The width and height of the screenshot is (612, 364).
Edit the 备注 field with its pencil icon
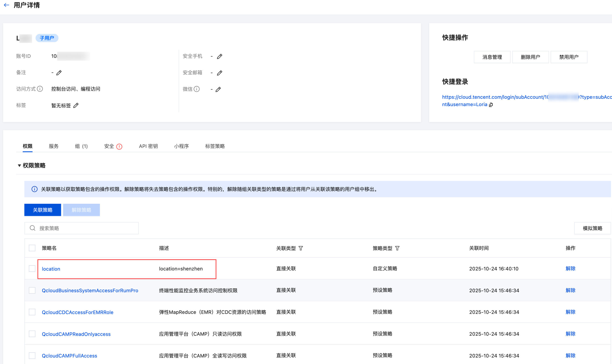click(x=59, y=73)
